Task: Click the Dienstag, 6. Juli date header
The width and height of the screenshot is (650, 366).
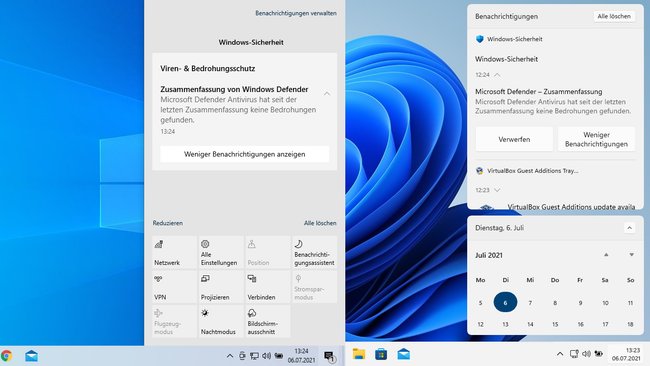Action: point(499,228)
